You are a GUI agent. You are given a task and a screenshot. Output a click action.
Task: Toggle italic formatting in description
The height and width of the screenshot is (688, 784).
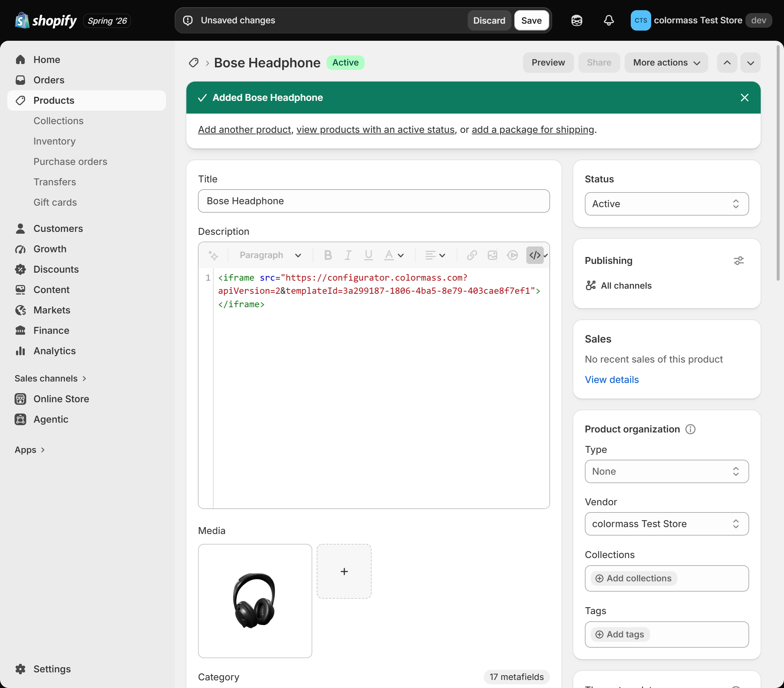point(348,255)
